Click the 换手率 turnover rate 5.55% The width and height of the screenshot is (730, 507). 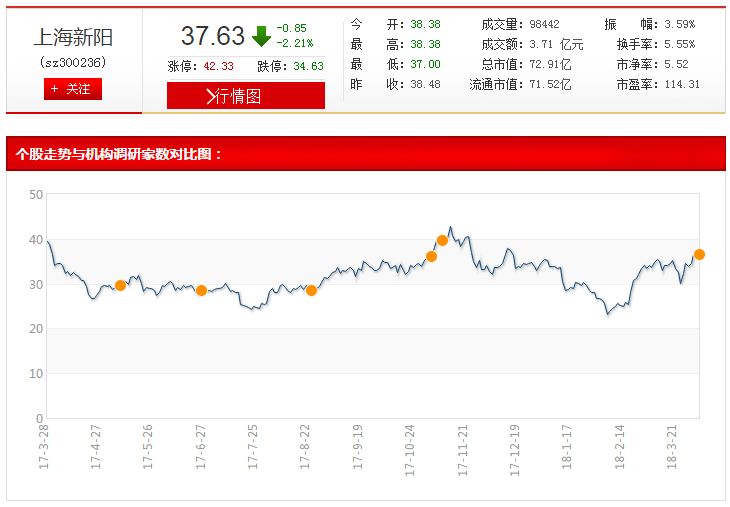[x=680, y=44]
